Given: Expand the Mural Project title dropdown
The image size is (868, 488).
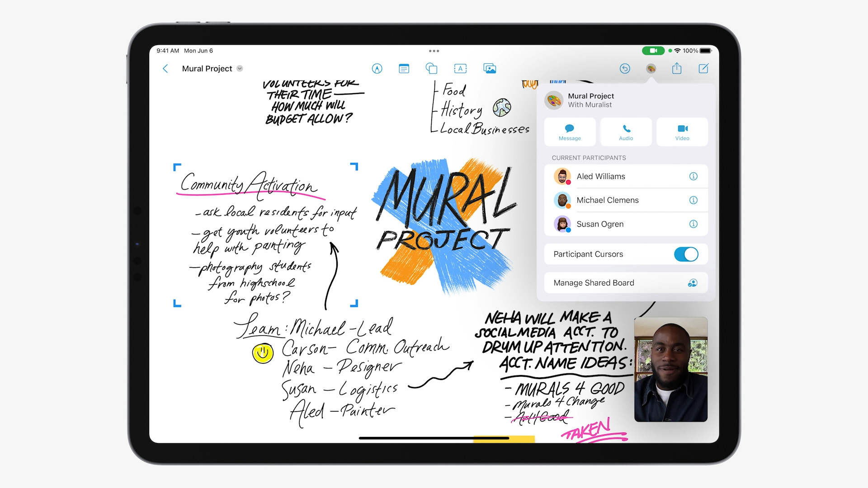Looking at the screenshot, I should click(240, 69).
